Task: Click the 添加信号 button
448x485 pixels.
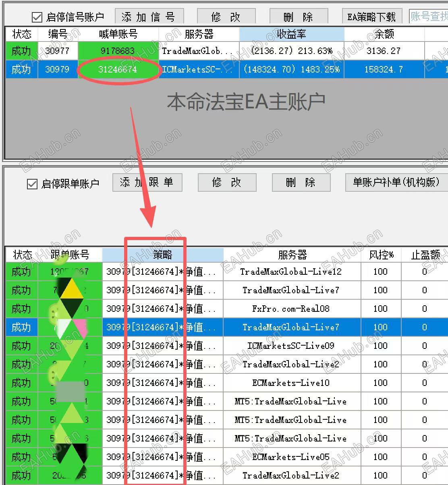Action: tap(149, 15)
